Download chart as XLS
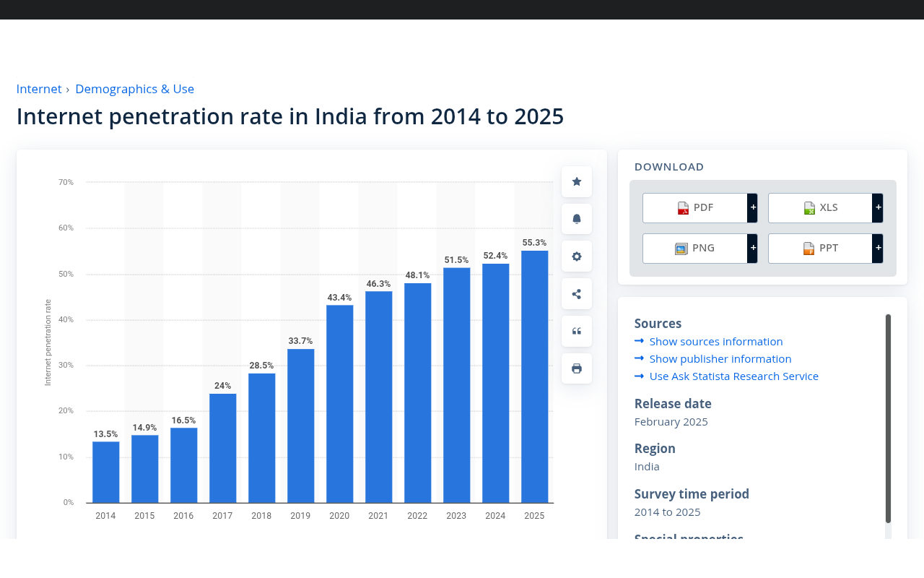Image resolution: width=924 pixels, height=578 pixels. (820, 208)
